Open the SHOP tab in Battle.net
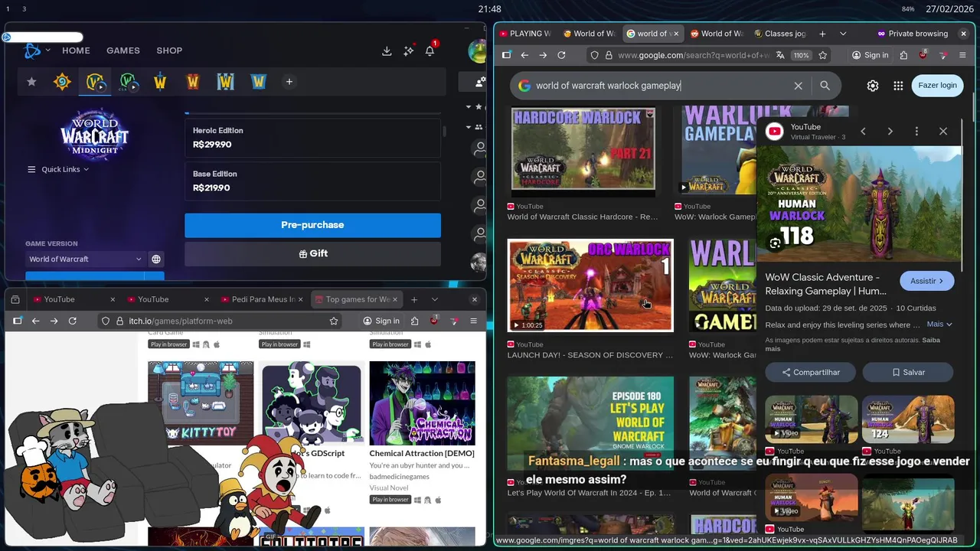 169,51
